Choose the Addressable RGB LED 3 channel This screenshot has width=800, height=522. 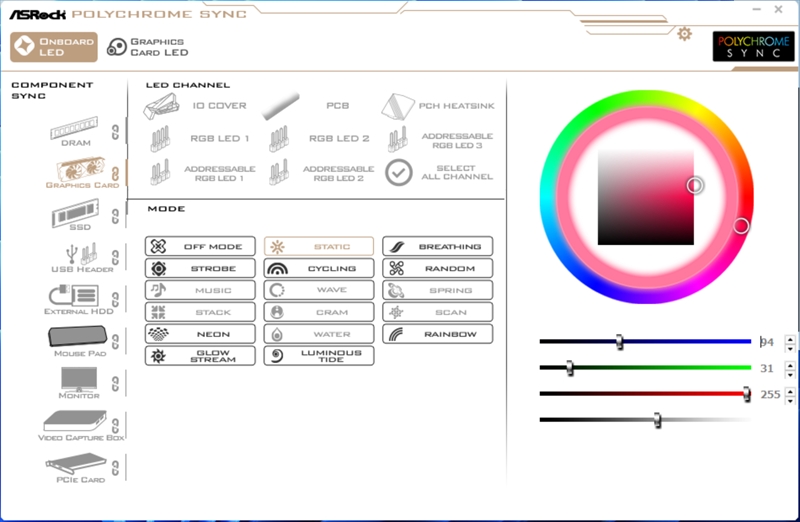click(x=440, y=140)
